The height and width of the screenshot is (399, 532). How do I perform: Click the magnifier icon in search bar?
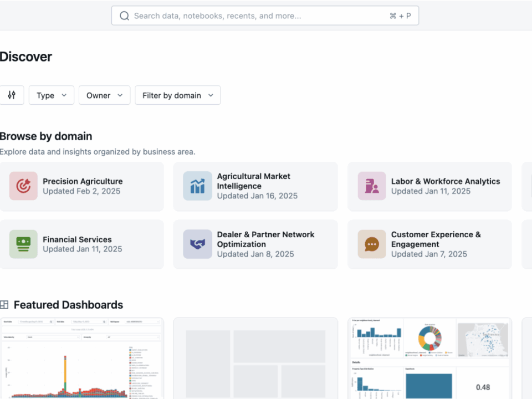click(125, 16)
